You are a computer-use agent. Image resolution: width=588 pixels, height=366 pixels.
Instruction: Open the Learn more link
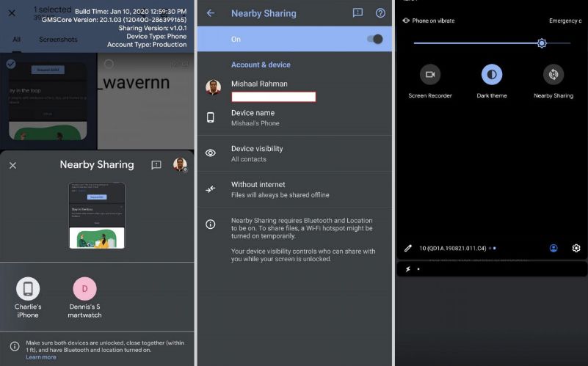click(41, 357)
